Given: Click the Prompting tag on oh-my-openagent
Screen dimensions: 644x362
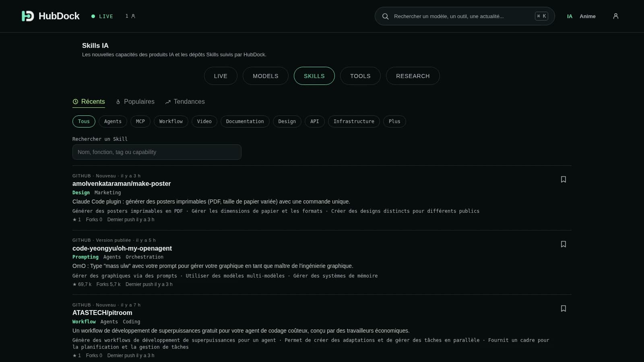Looking at the screenshot, I should coord(85,257).
